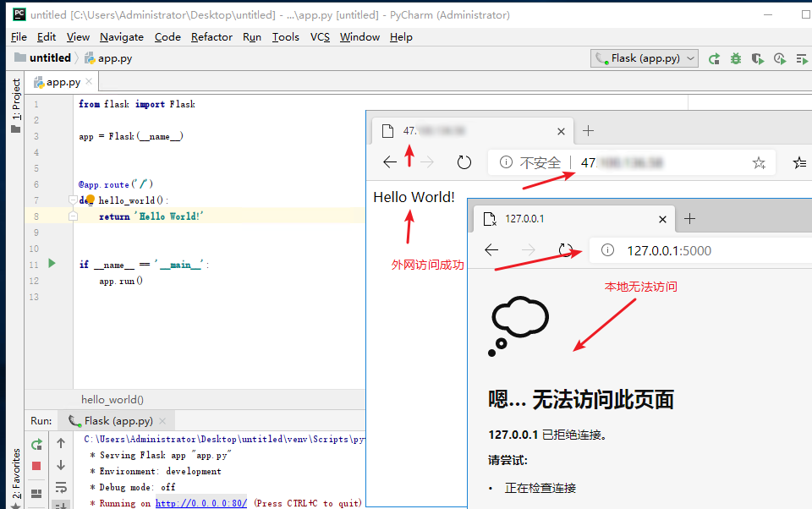The width and height of the screenshot is (812, 509).
Task: Run app.py with Coverage
Action: click(x=757, y=58)
